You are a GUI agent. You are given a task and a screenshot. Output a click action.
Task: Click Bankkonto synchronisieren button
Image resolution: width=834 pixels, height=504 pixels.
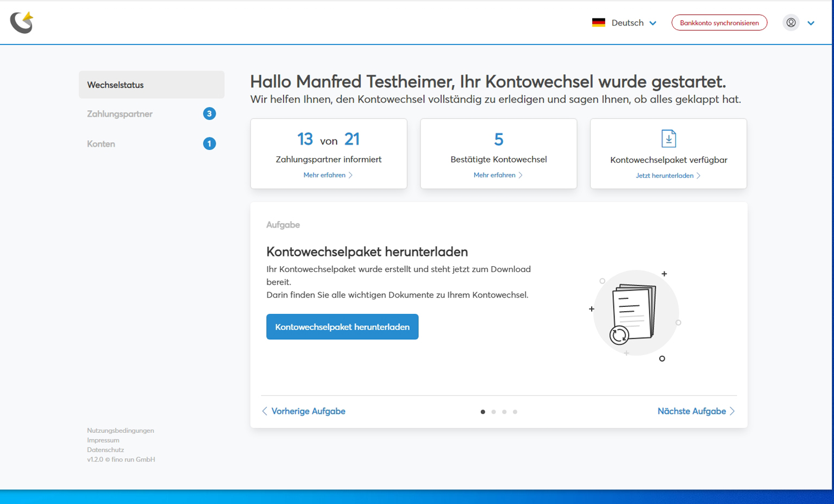click(719, 23)
